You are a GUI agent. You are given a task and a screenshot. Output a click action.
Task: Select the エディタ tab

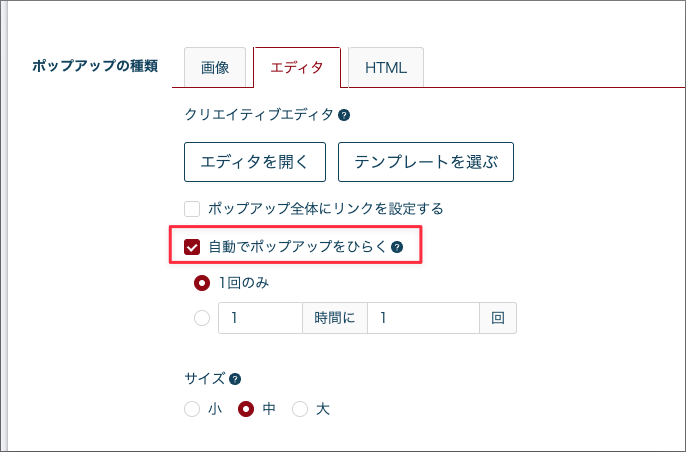[297, 67]
